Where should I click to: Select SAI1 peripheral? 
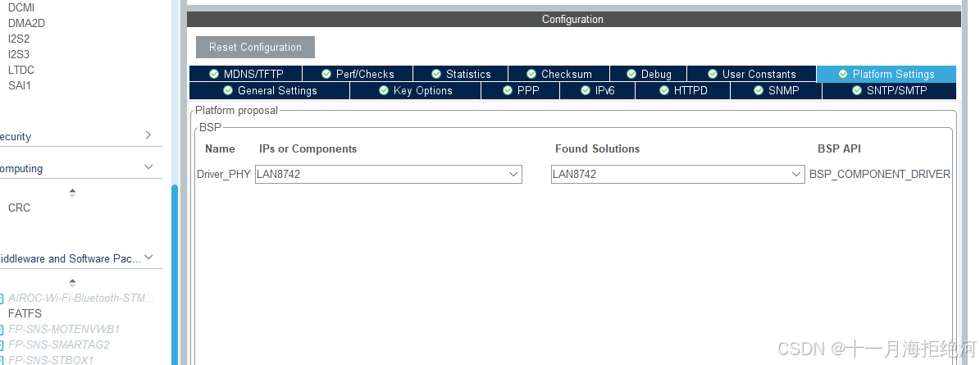pyautogui.click(x=20, y=85)
